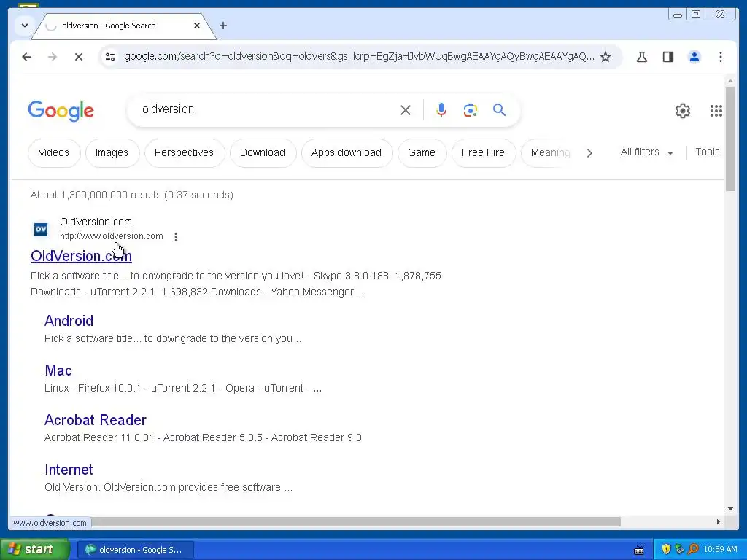This screenshot has height=560, width=747.
Task: Click the OldVersion.com OV favicon
Action: tap(41, 229)
